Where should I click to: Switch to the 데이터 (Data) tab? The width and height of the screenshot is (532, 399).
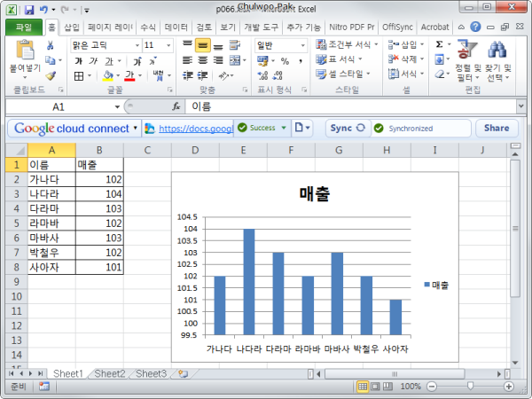tap(176, 27)
